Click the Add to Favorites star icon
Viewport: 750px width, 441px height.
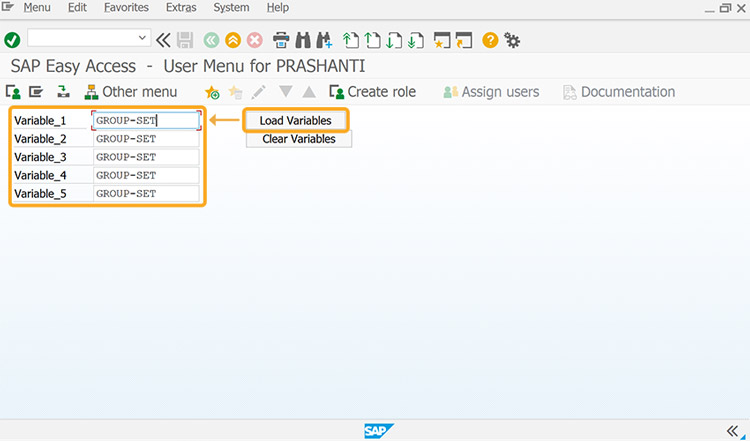pyautogui.click(x=212, y=92)
